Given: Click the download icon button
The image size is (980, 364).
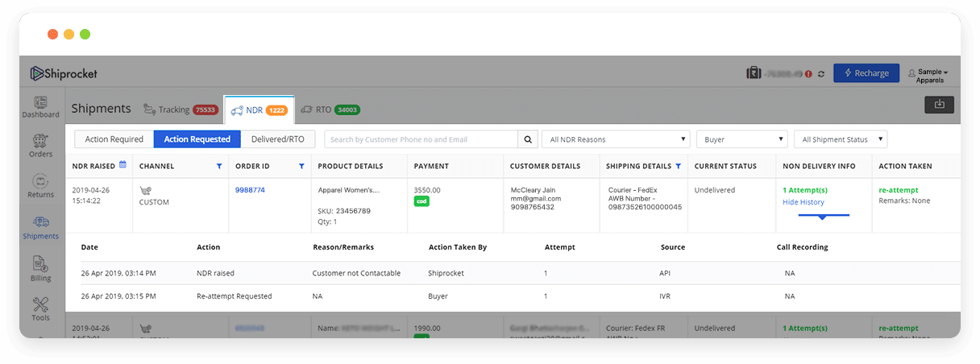Looking at the screenshot, I should click(x=939, y=105).
